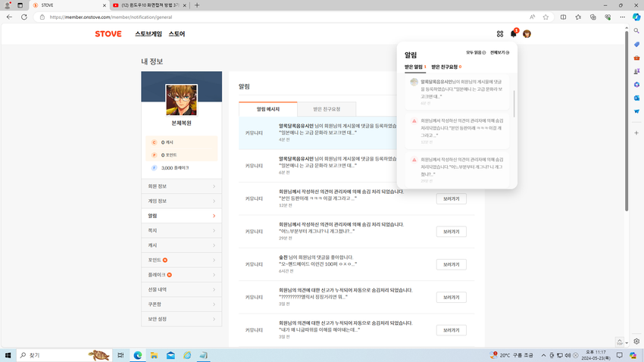Click the notification bell icon
644x362 pixels.
click(513, 34)
